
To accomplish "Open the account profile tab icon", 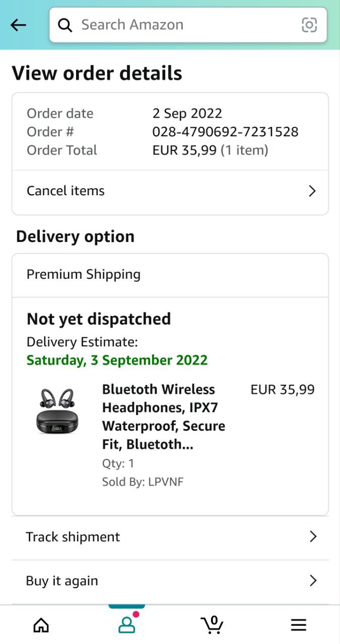I will click(x=126, y=625).
